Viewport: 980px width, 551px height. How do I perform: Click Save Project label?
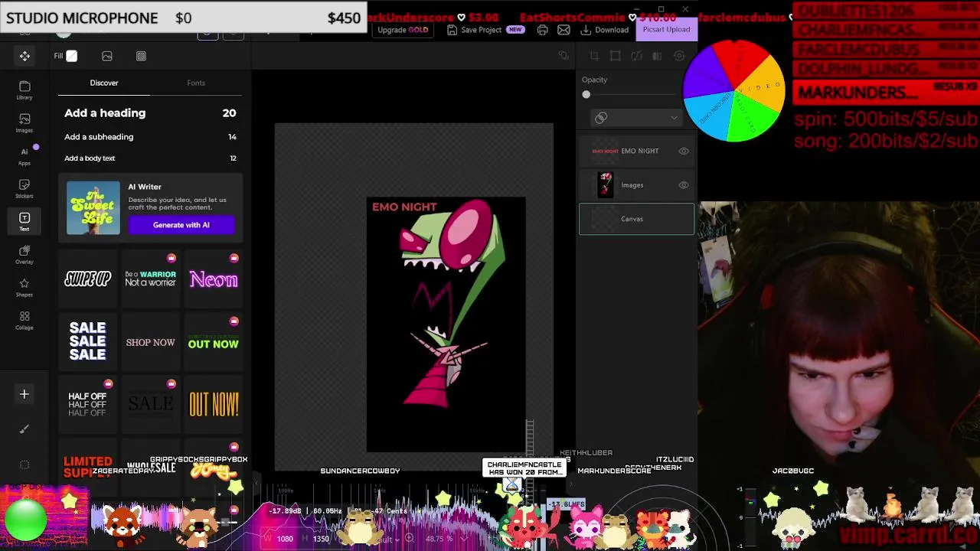(x=481, y=30)
